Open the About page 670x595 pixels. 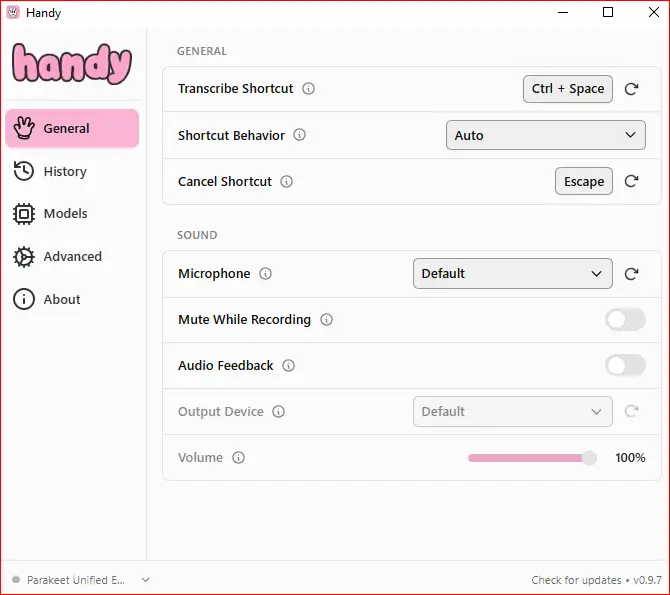[x=72, y=299]
